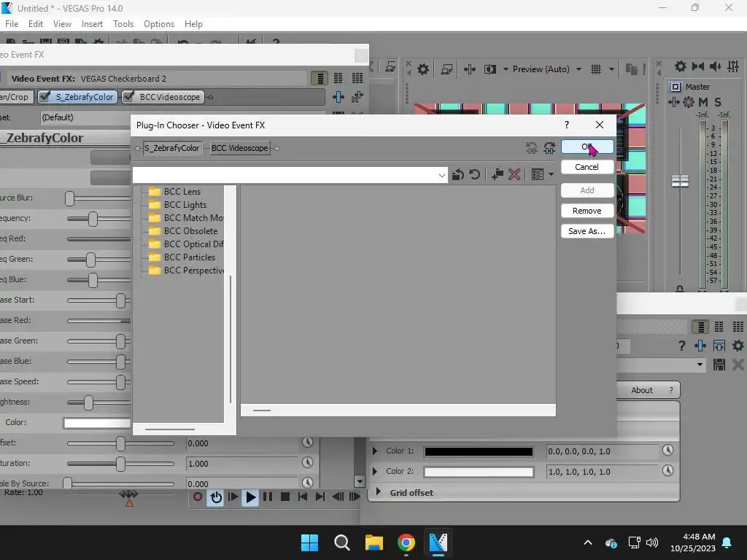
Task: Open the folder path dropdown in Plug-In Chooser
Action: pyautogui.click(x=441, y=175)
